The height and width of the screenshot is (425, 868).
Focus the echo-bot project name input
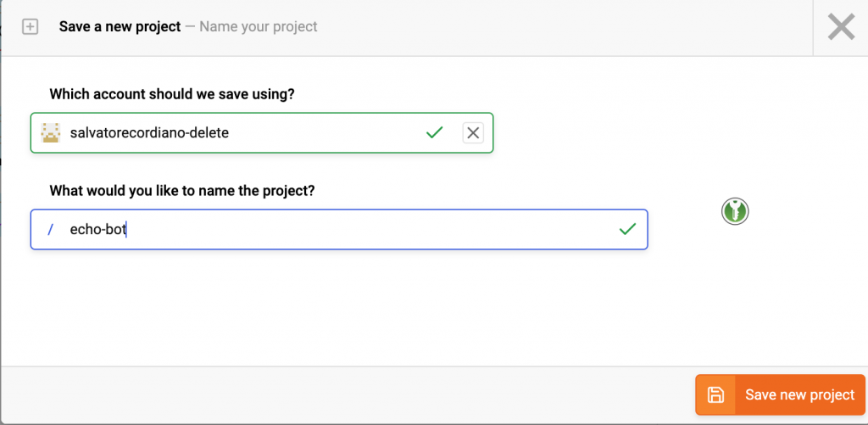click(x=339, y=229)
